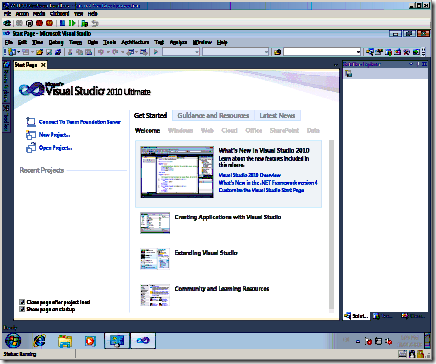Click the Properties icon inside Solution Explorer panel

click(x=349, y=74)
